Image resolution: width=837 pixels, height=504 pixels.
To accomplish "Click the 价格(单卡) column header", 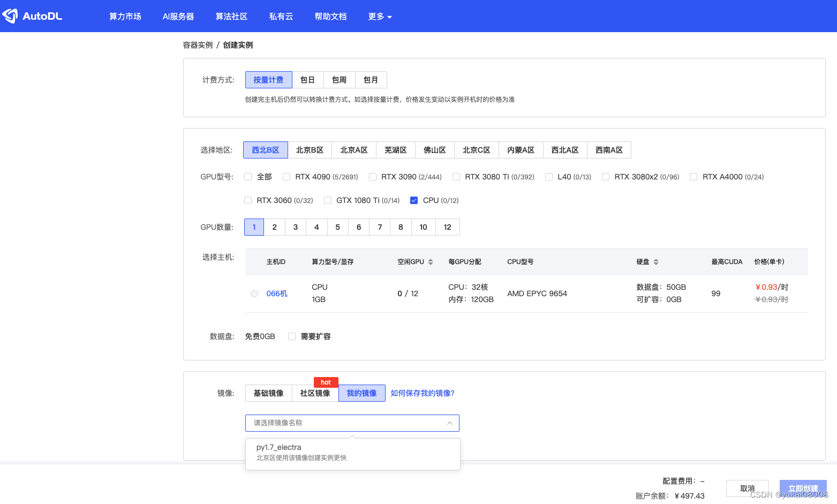I will coord(769,262).
